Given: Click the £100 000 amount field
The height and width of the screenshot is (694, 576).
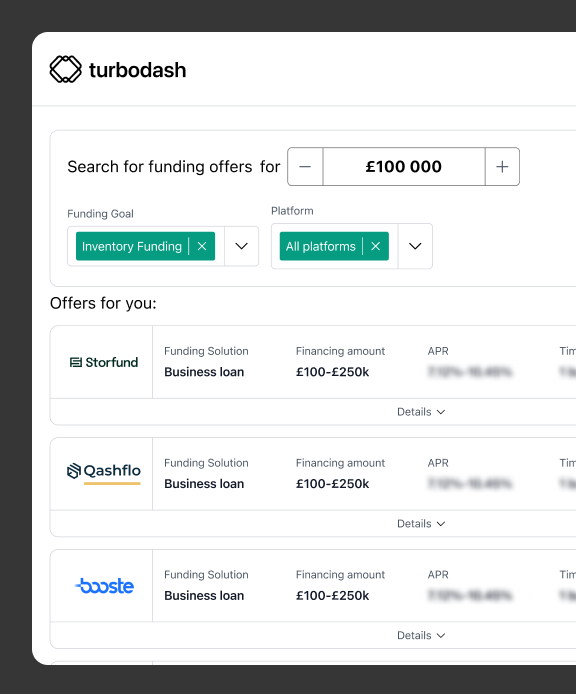Looking at the screenshot, I should pyautogui.click(x=404, y=167).
